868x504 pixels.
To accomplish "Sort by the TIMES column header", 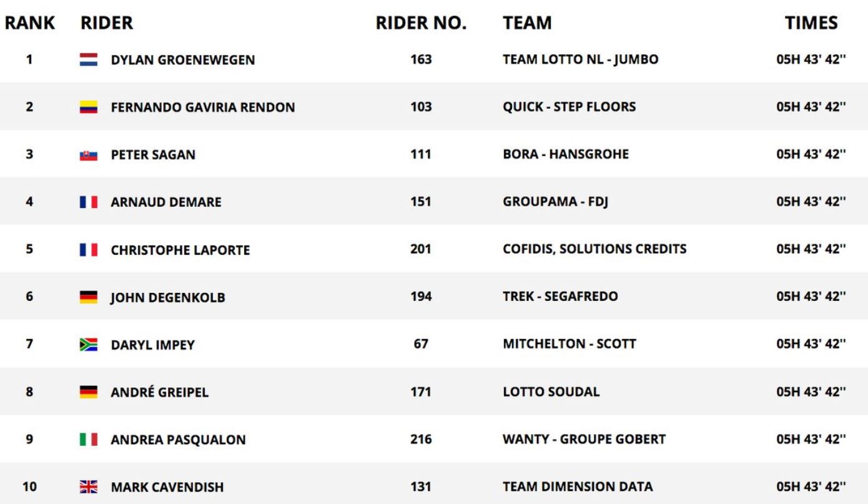I will [811, 23].
